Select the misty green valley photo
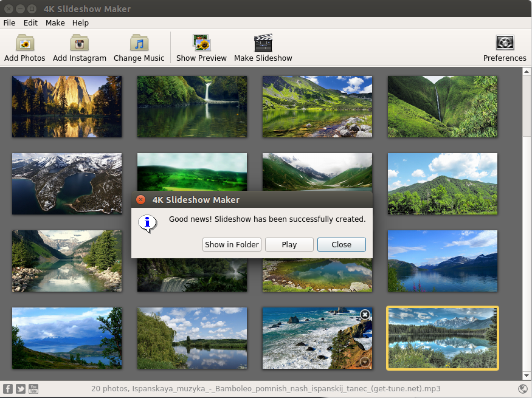The height and width of the screenshot is (398, 532). click(317, 172)
